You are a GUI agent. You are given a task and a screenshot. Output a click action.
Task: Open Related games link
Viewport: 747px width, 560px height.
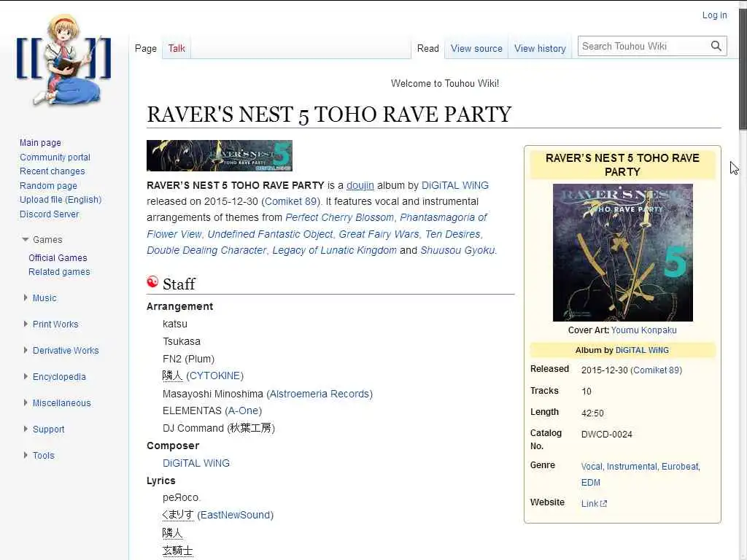(x=59, y=272)
